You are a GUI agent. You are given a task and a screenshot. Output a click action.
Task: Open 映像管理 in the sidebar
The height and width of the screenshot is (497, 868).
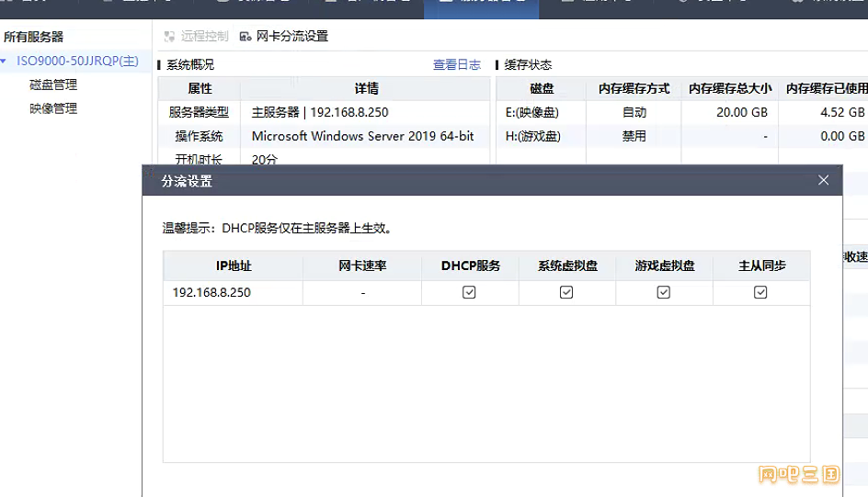click(x=53, y=108)
